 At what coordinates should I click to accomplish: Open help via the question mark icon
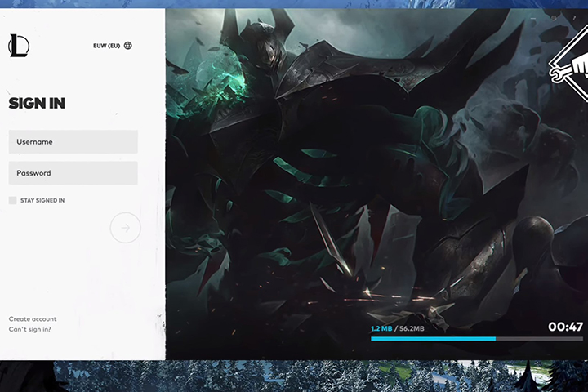pyautogui.click(x=573, y=17)
